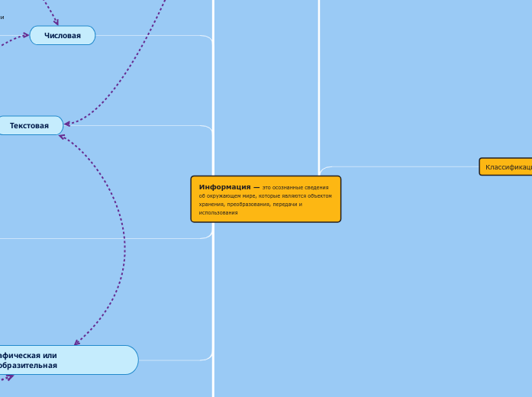Click dashed arrow below the Графическая node
Viewport: 532px width, 397px height.
point(6,377)
